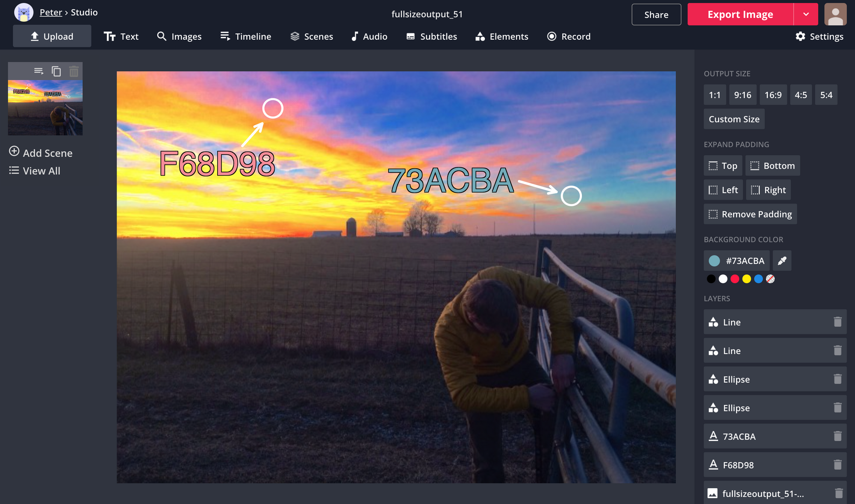Open scene reorder list icon above thumbnail
This screenshot has width=855, height=504.
[x=38, y=71]
